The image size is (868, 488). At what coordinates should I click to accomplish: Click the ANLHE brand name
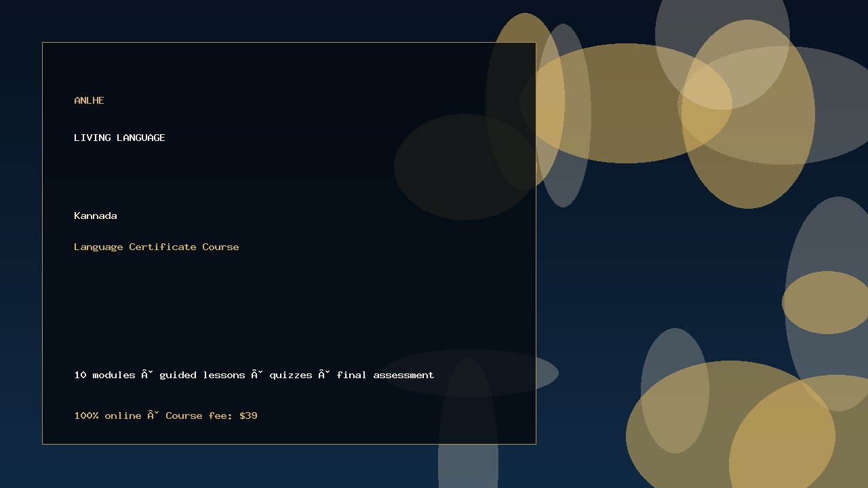(x=89, y=100)
